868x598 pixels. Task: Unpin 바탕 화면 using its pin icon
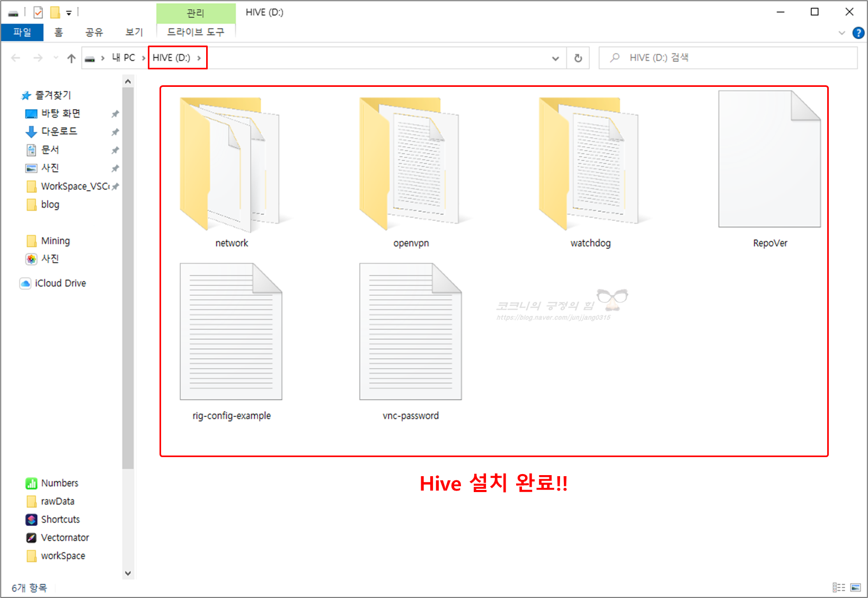pos(115,114)
